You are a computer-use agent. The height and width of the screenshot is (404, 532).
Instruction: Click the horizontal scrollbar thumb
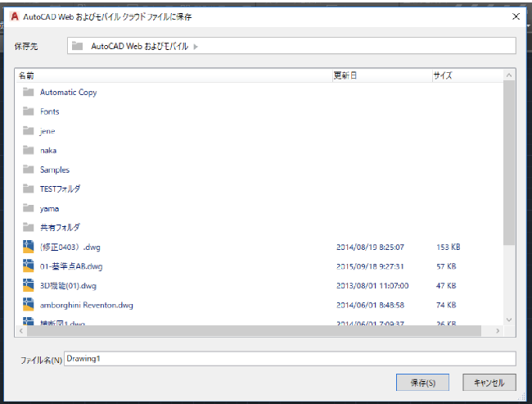tap(254, 330)
